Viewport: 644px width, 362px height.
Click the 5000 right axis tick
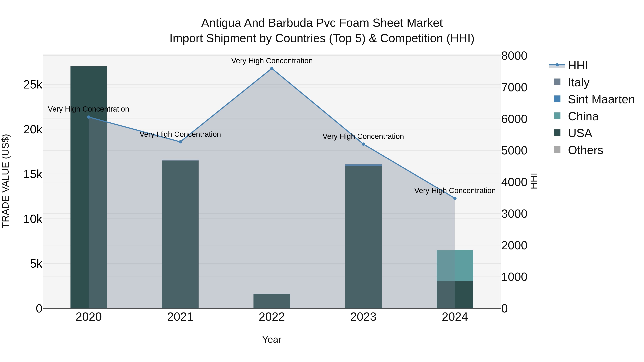pyautogui.click(x=514, y=151)
